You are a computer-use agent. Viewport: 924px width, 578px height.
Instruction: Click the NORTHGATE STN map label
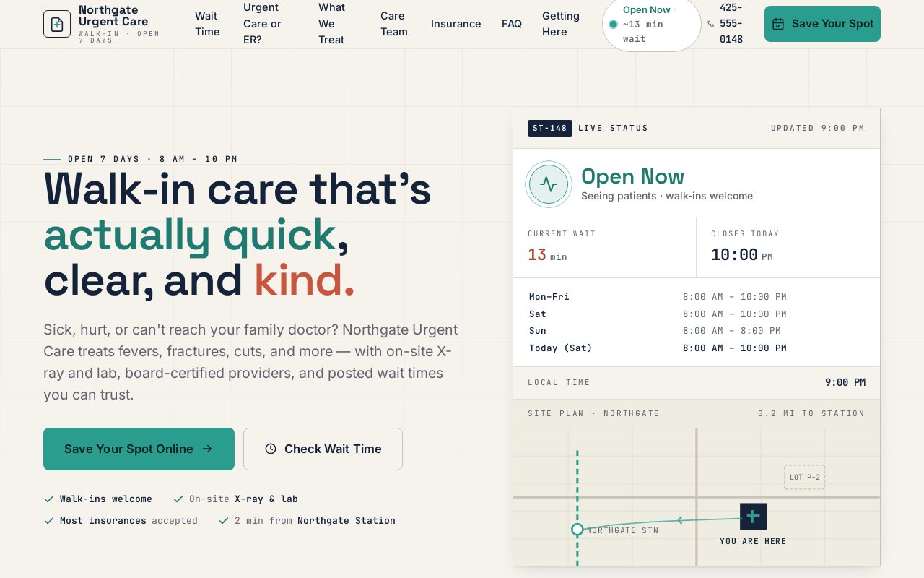click(623, 530)
